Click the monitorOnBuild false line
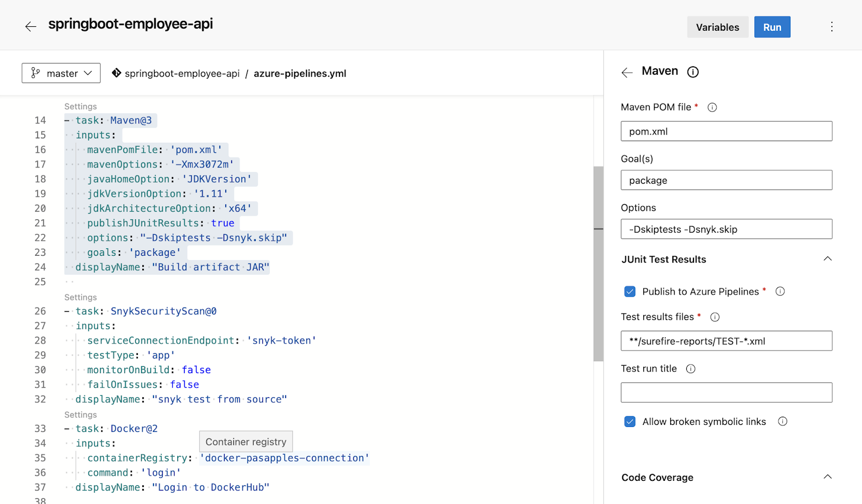862x504 pixels. point(149,370)
